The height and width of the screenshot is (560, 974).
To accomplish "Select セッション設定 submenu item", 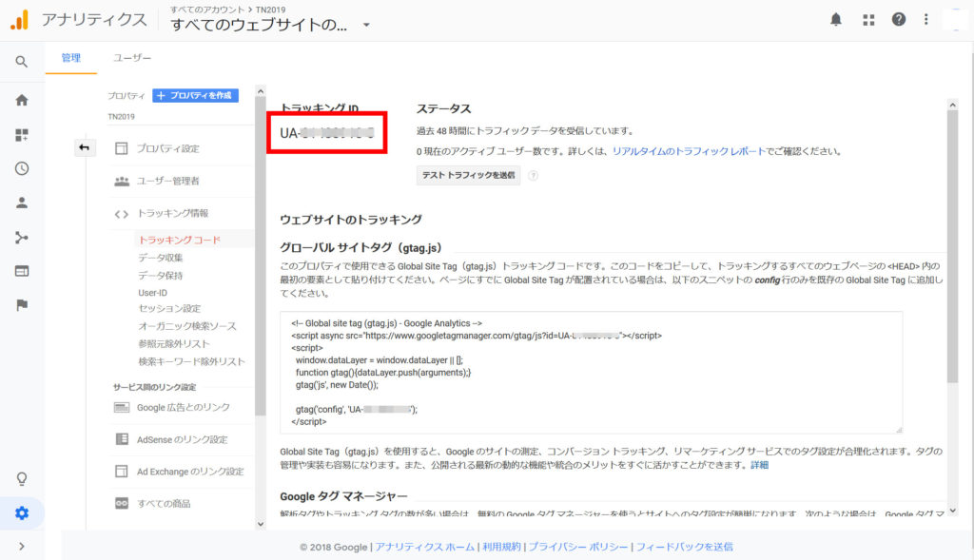I will (169, 309).
